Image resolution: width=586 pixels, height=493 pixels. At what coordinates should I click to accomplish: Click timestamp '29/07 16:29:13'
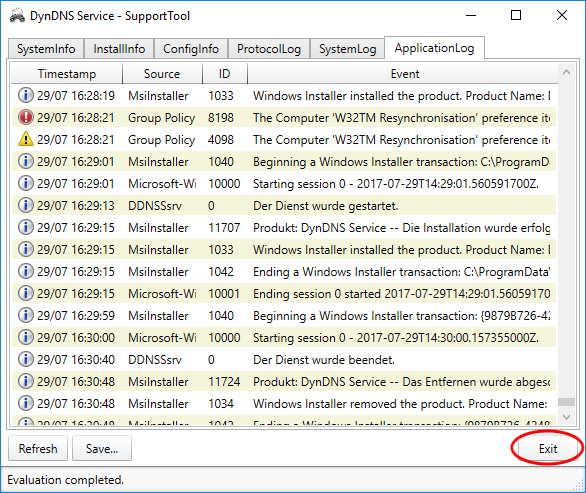[76, 206]
